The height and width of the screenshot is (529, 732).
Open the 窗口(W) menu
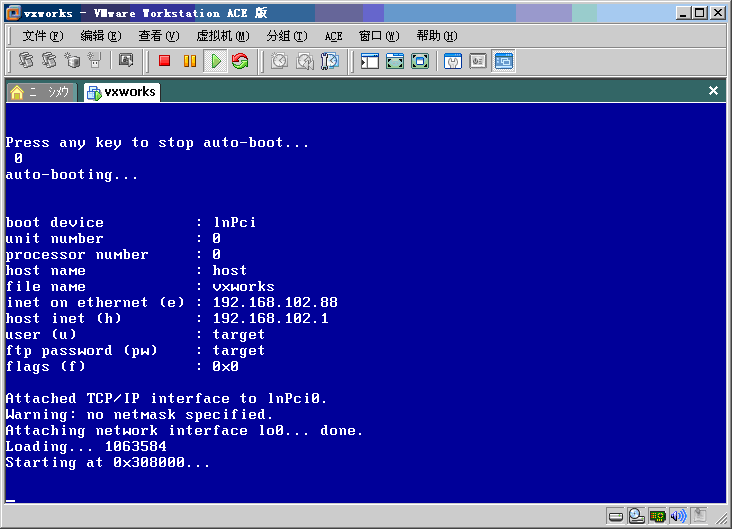coord(379,36)
